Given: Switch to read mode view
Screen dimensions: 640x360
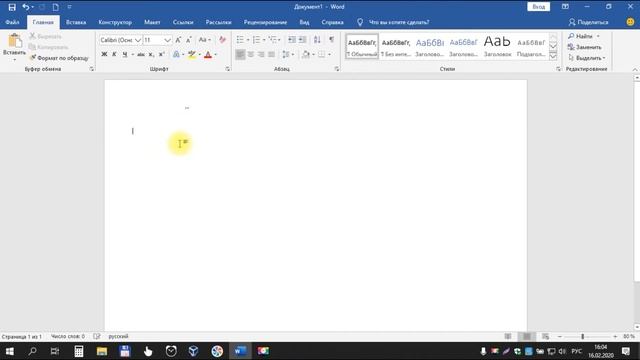Looking at the screenshot, I should 508,336.
